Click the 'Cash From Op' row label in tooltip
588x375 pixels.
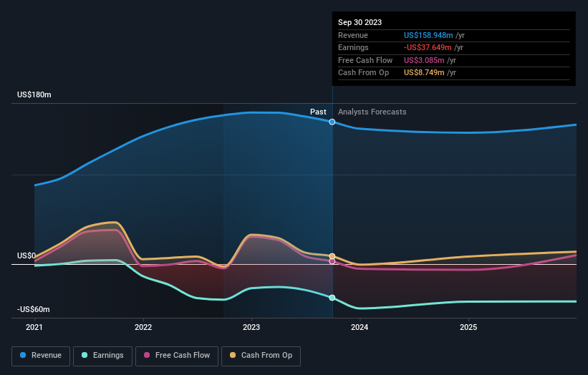(x=363, y=73)
